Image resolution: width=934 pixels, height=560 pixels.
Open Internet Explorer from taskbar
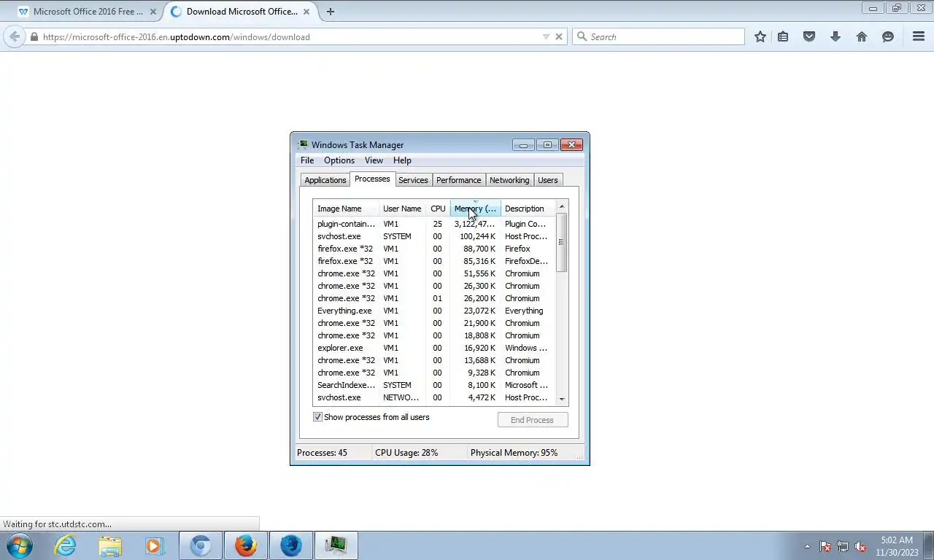(x=65, y=545)
